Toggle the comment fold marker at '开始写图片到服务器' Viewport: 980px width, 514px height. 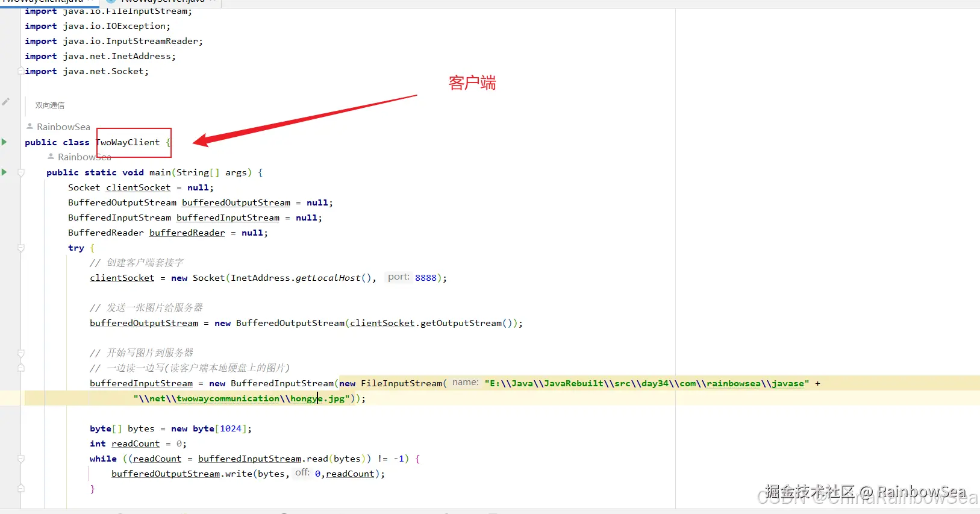point(21,353)
